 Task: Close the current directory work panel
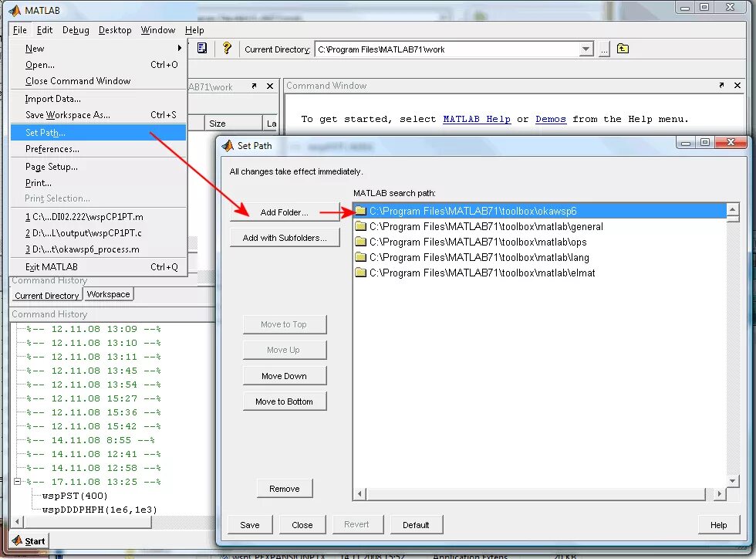(x=270, y=86)
